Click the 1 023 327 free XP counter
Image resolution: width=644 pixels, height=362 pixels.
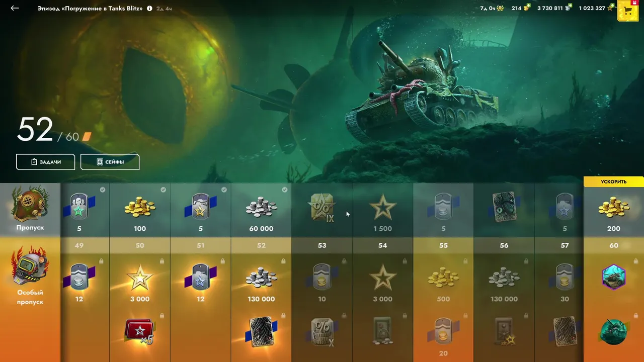[597, 8]
